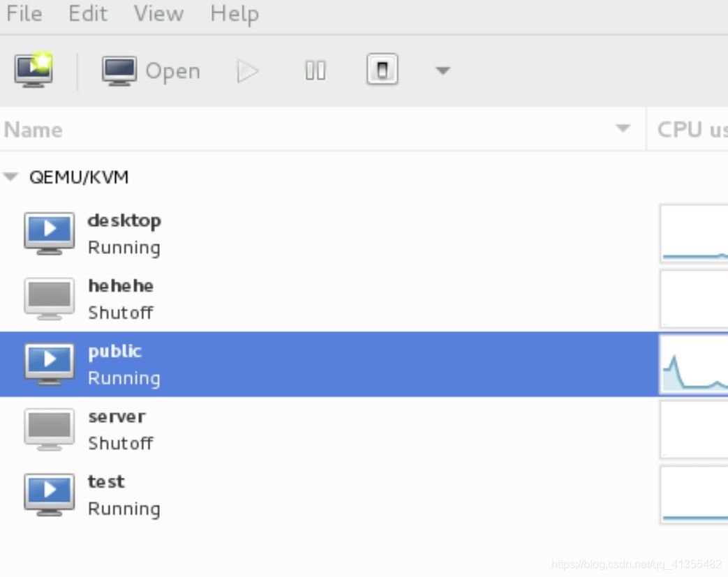728x577 pixels.
Task: Shut down the VM using the power icon
Action: 382,70
